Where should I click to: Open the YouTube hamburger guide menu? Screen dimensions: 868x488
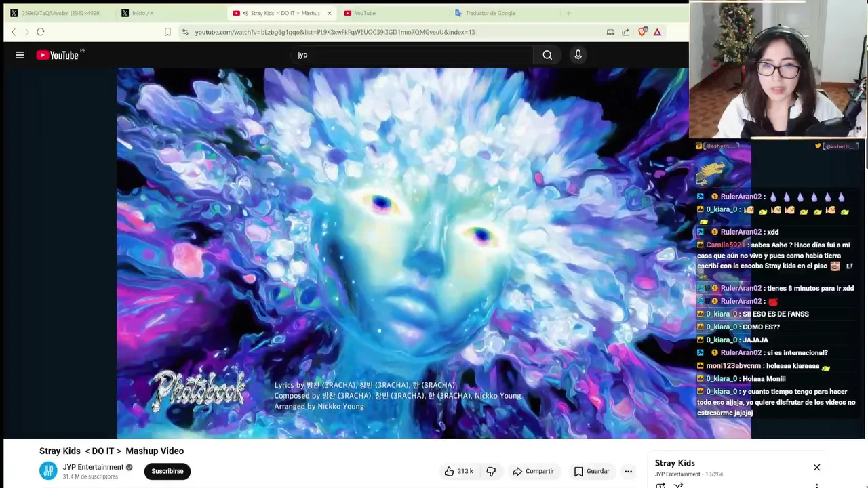pos(20,55)
